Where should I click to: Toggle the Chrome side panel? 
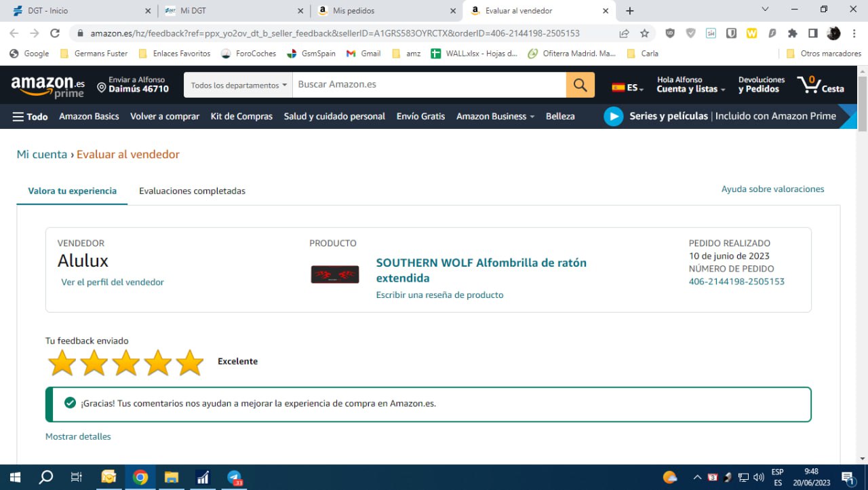(812, 33)
